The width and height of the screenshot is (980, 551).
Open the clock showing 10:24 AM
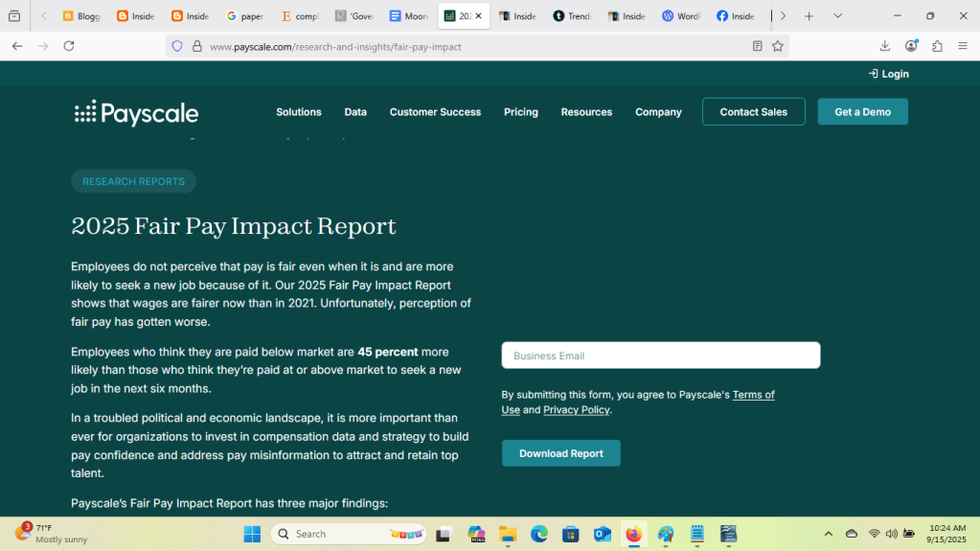(x=946, y=534)
